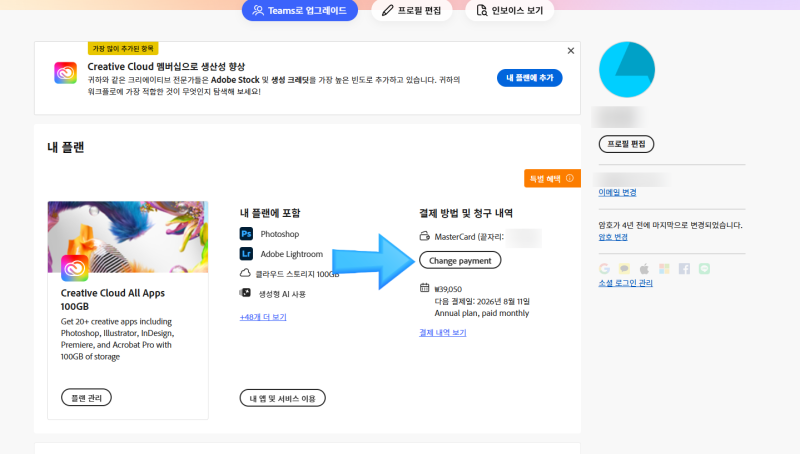Click the Teams로 업그레이드 button

299,10
